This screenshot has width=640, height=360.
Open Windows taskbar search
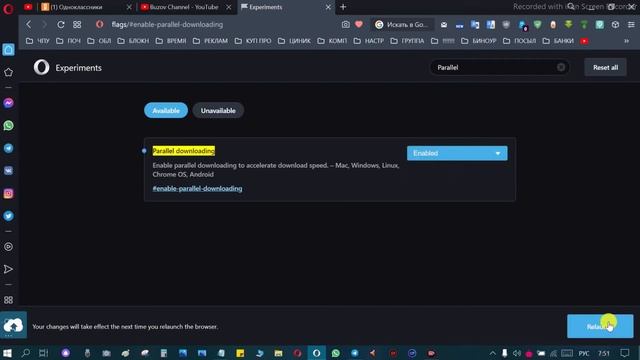[26, 353]
